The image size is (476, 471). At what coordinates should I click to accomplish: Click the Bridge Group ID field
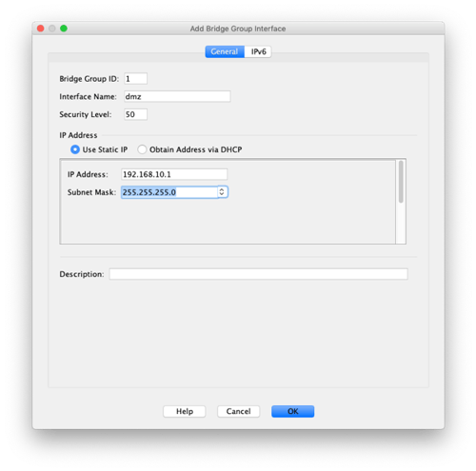(135, 79)
